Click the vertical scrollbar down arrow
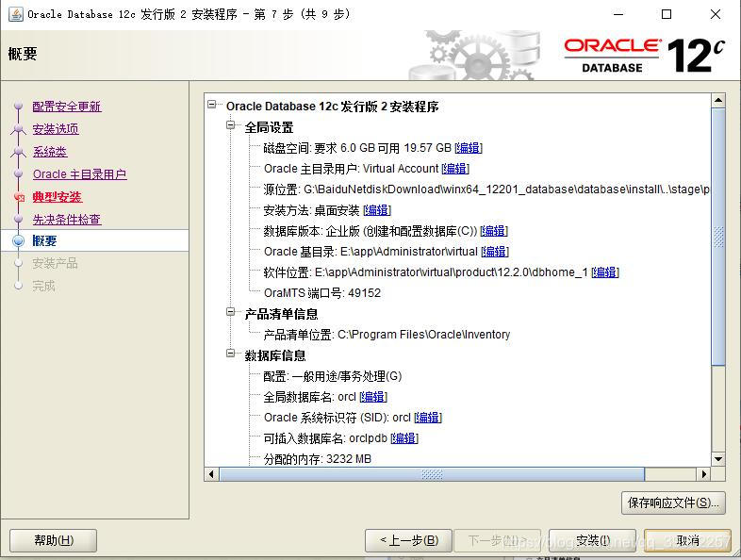741x560 pixels. click(718, 459)
